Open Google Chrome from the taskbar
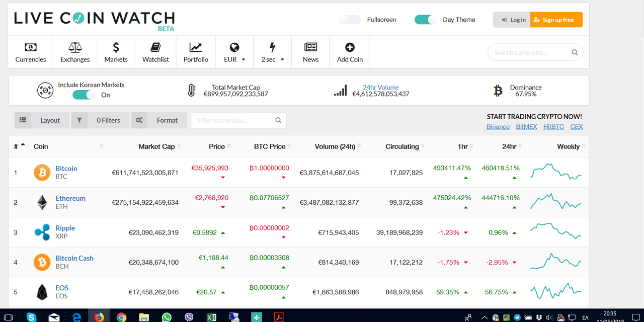644x322 pixels. [x=121, y=317]
